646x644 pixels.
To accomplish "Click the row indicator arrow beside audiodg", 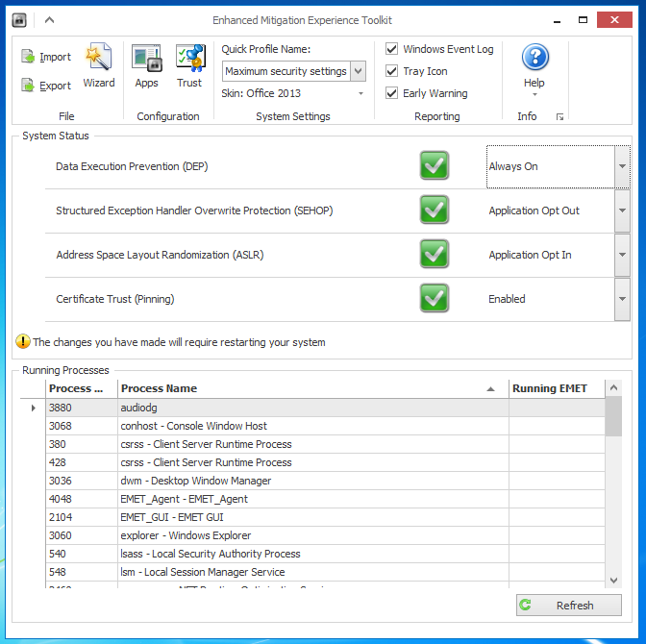I will pos(34,408).
